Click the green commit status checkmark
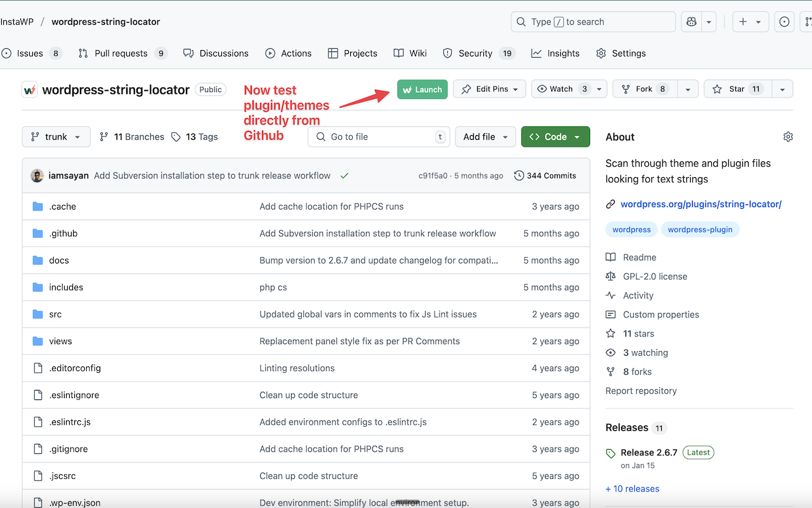Viewport: 812px width, 508px height. click(344, 176)
